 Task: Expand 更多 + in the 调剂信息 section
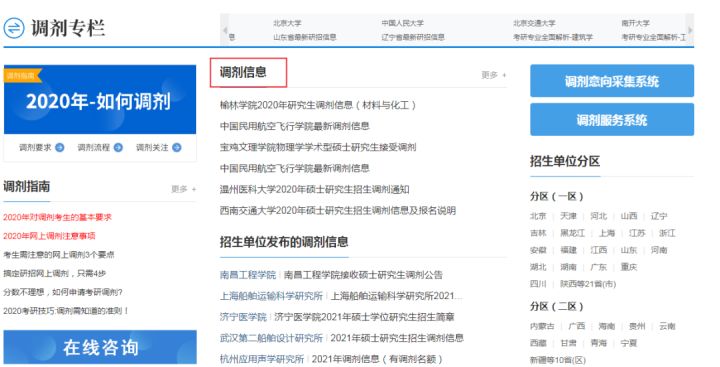[494, 75]
